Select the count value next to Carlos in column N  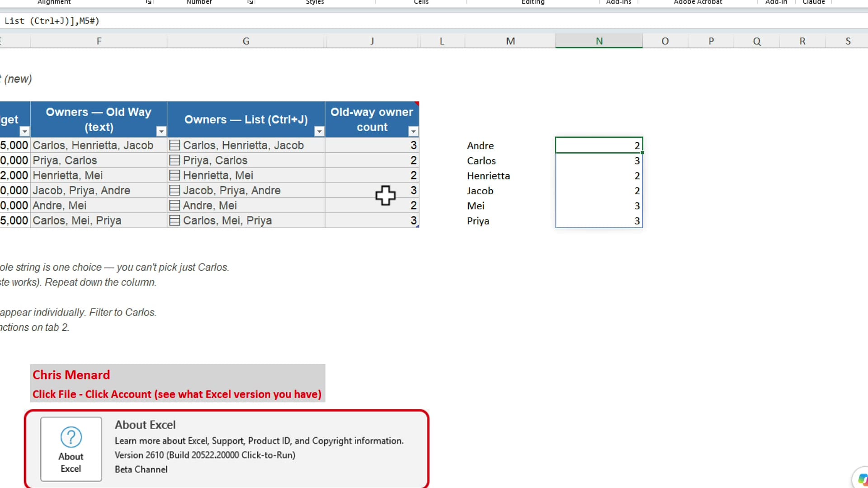[599, 161]
